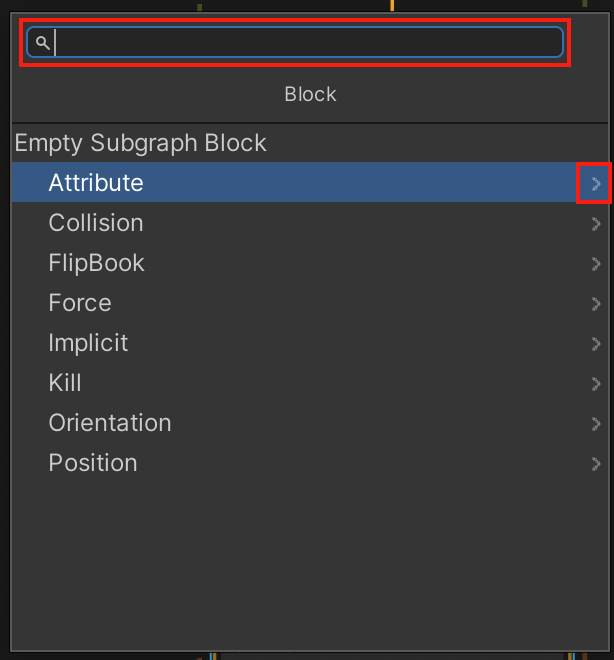This screenshot has height=660, width=614.
Task: Expand the Attribute category chevron
Action: click(x=595, y=184)
